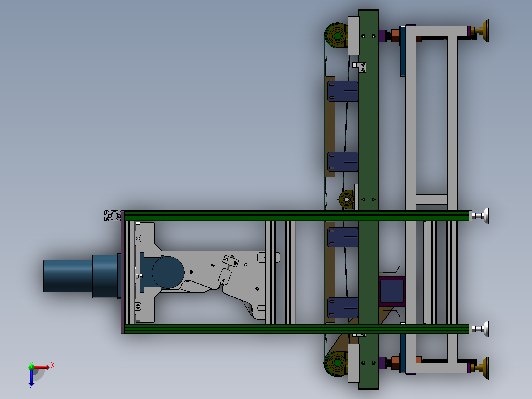Select the top-right brass leveling foot
This screenshot has width=532, height=399.
coord(480,31)
